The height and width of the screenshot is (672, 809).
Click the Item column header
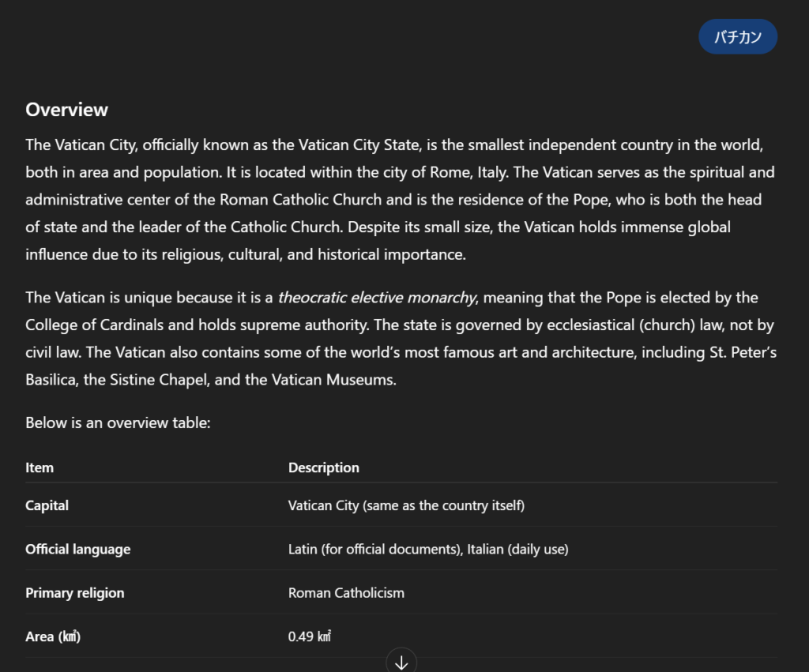tap(40, 467)
